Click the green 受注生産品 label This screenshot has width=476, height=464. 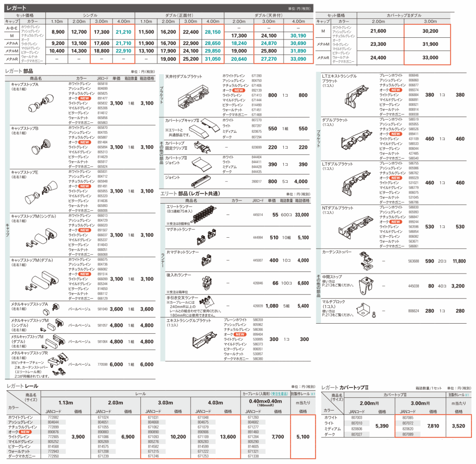coord(280,394)
